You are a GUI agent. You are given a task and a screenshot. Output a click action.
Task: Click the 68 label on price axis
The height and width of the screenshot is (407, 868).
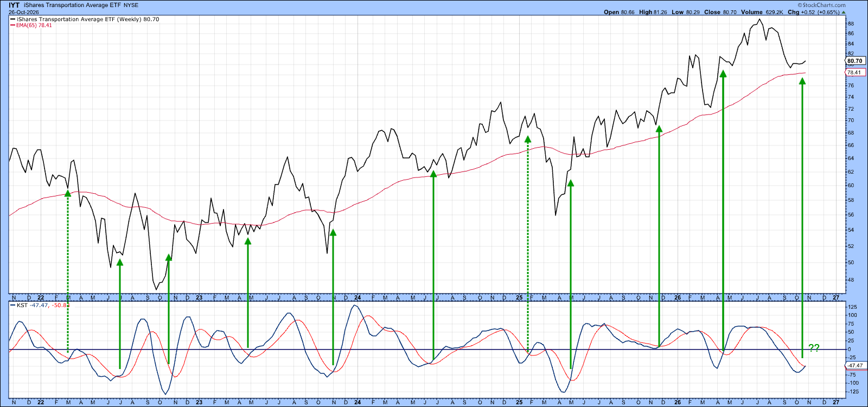click(851, 133)
